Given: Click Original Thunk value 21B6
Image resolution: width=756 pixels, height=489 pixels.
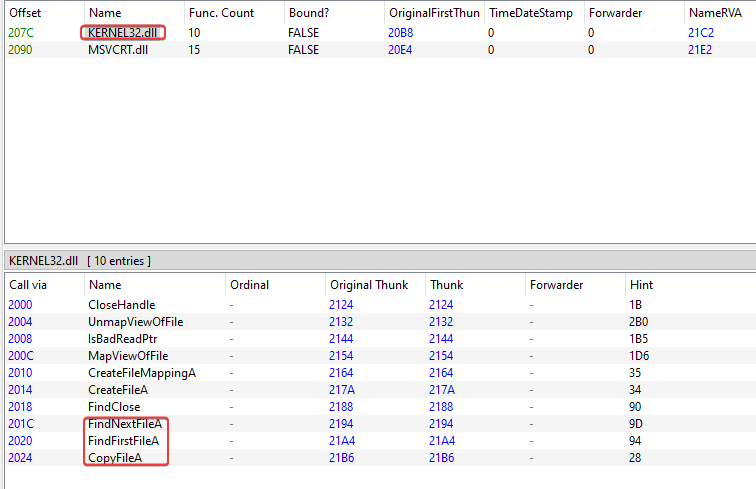Looking at the screenshot, I should pyautogui.click(x=341, y=458).
